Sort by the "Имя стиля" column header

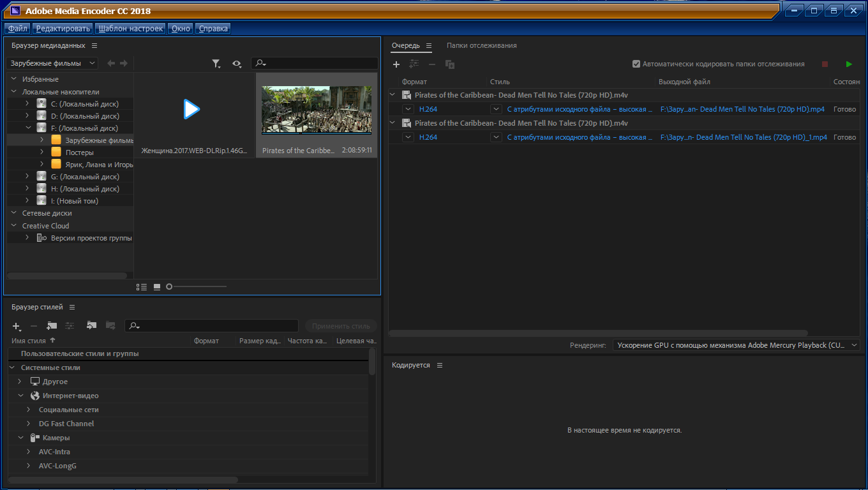coord(29,341)
